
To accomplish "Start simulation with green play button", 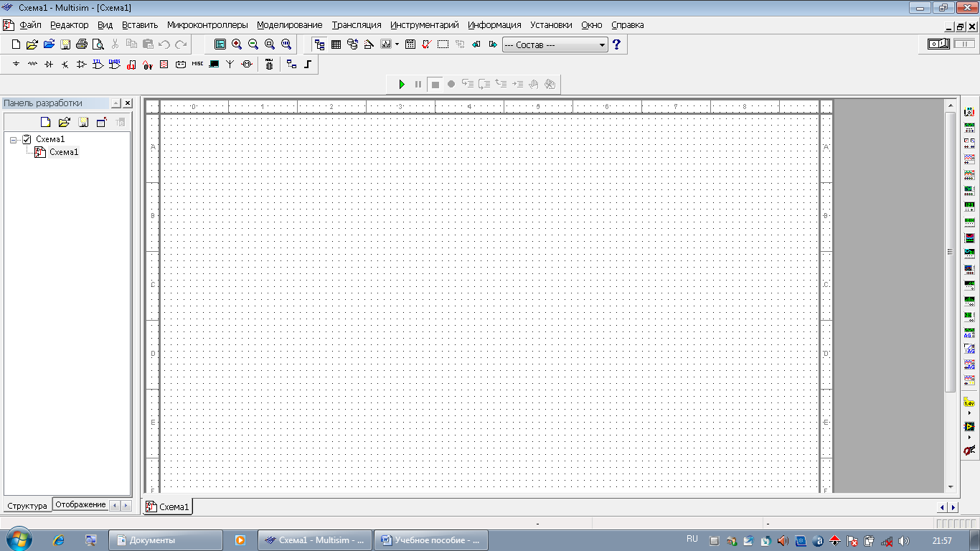I will point(402,84).
